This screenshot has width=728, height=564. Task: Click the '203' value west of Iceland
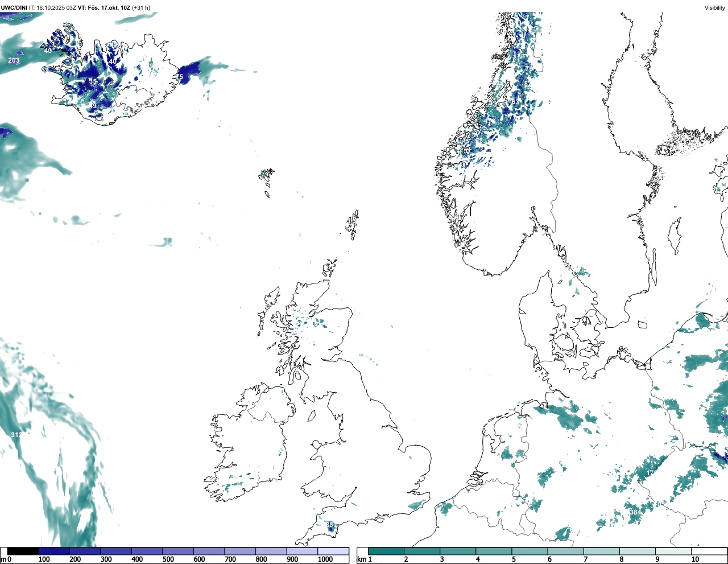click(x=14, y=60)
